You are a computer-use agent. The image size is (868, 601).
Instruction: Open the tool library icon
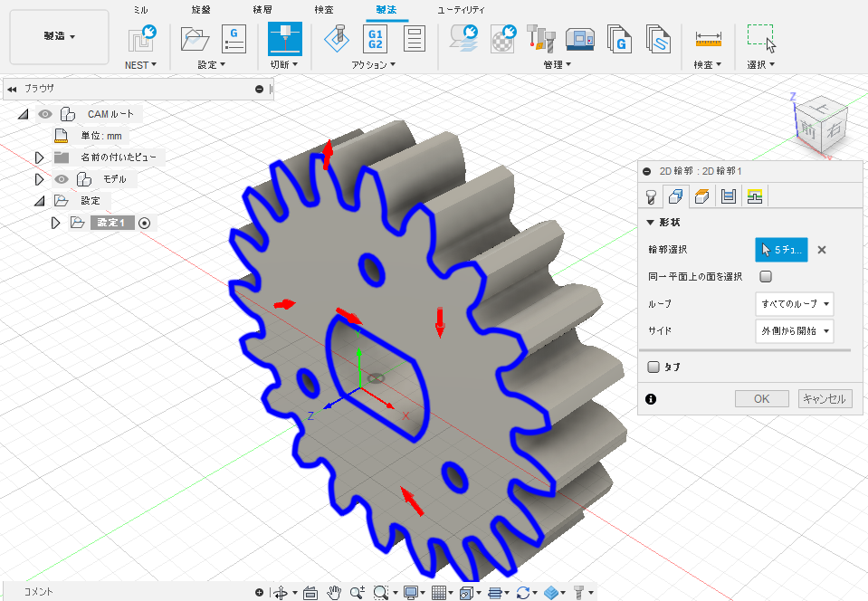point(540,39)
